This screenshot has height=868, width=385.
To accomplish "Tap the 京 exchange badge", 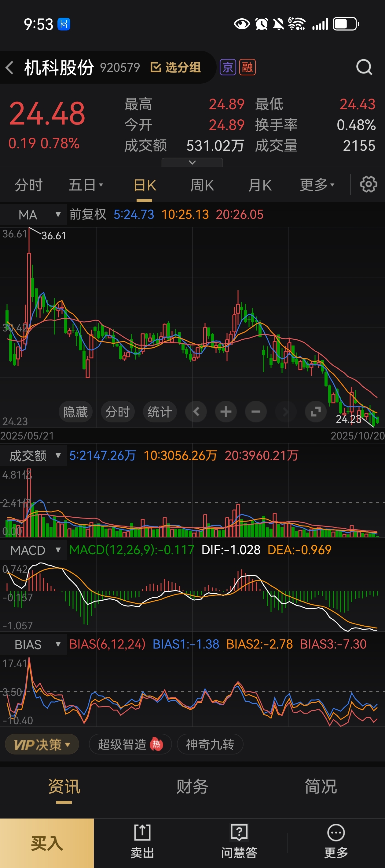I will click(228, 67).
